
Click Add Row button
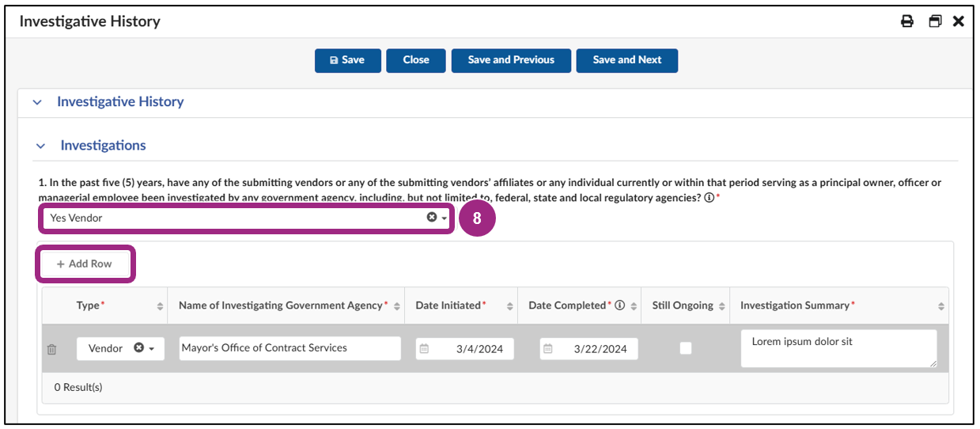(x=85, y=264)
